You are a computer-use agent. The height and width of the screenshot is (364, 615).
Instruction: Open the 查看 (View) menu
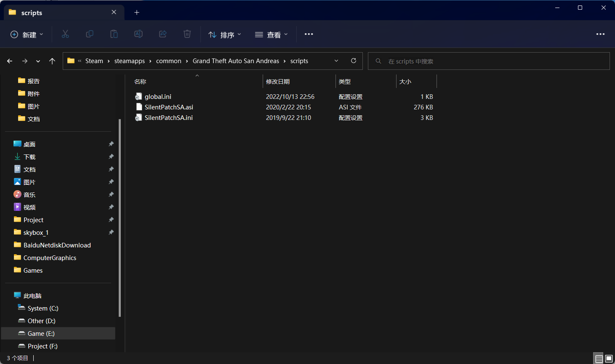coord(272,35)
